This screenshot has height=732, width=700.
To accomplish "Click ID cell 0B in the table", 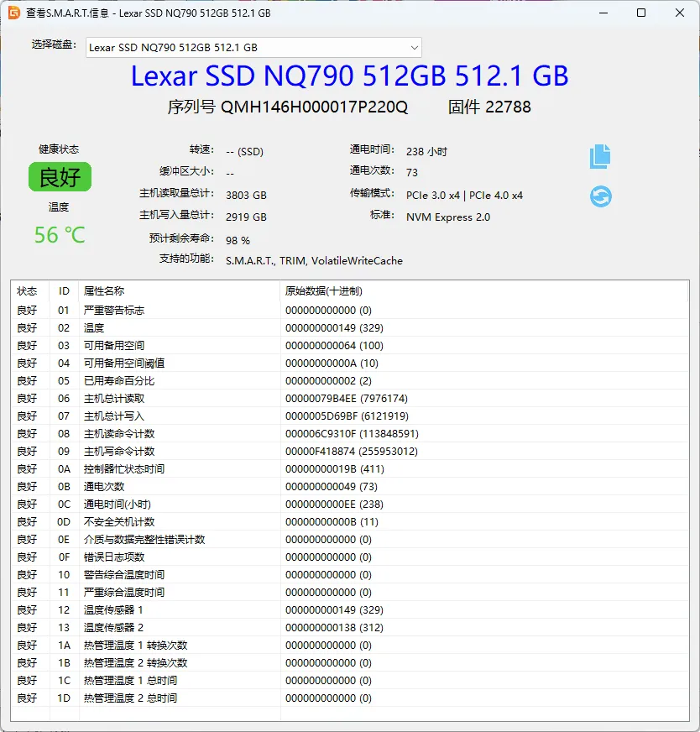I will tap(64, 486).
